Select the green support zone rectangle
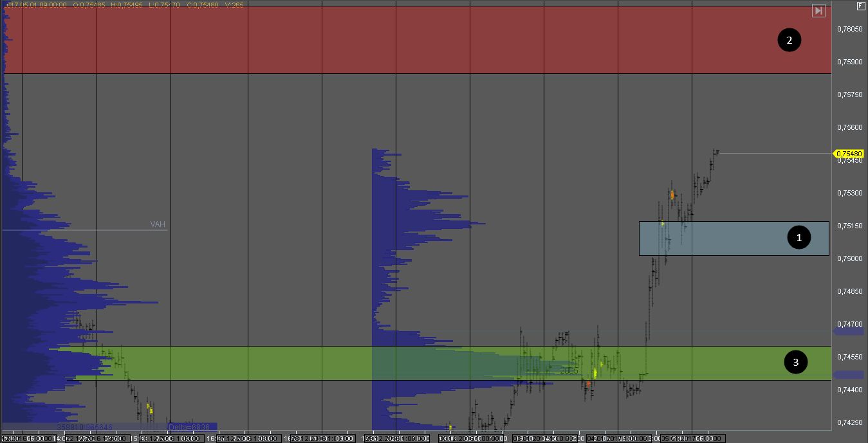 pos(257,363)
